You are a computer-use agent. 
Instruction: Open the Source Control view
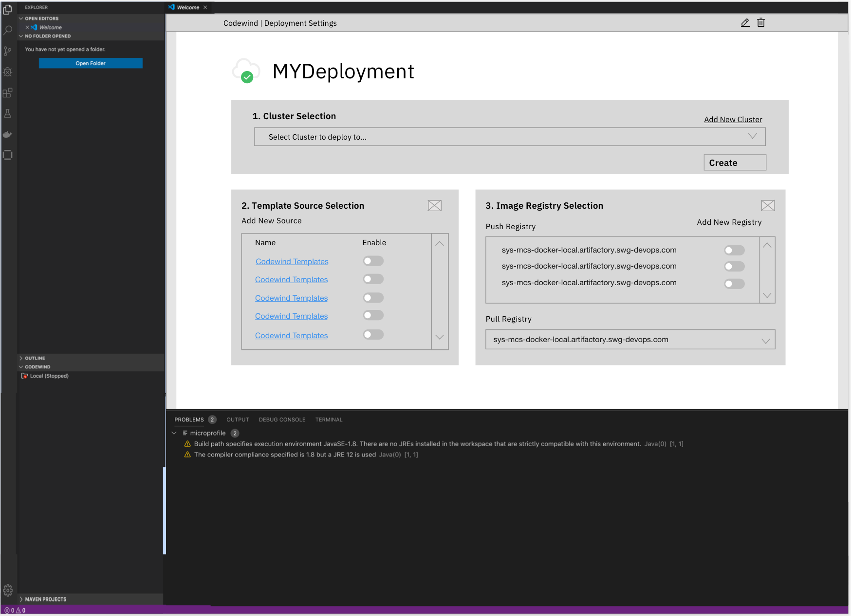coord(7,51)
